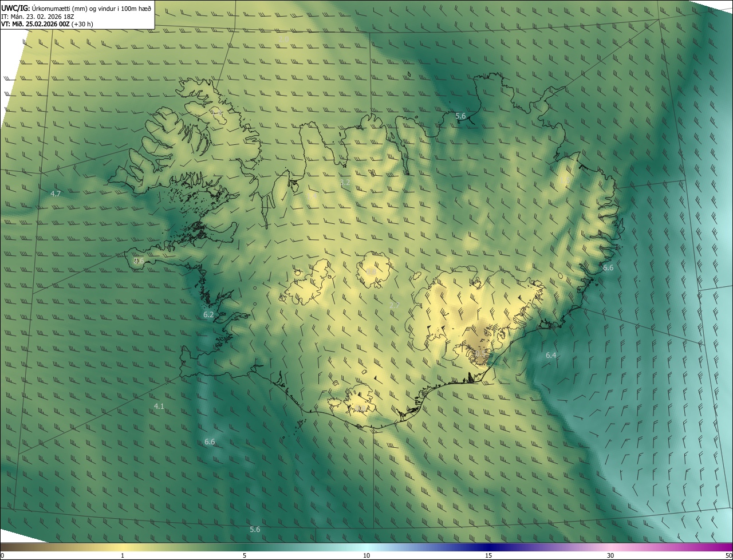Click the 3.2 value label on the map
This screenshot has height=560, width=733.
click(345, 183)
